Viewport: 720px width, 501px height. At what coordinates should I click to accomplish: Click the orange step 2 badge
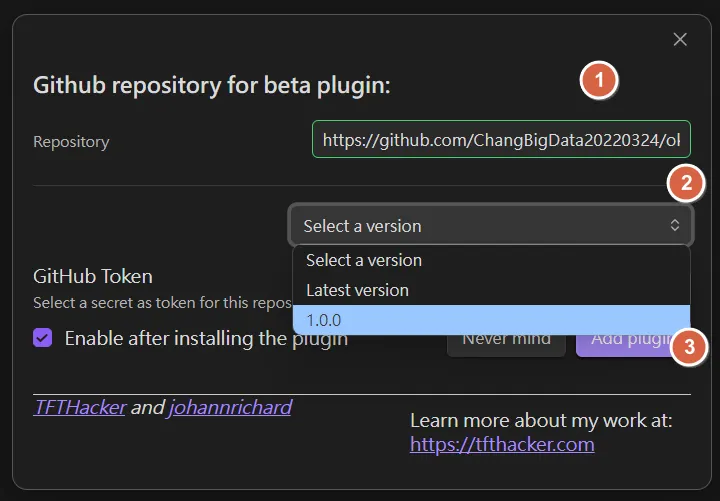pyautogui.click(x=686, y=183)
